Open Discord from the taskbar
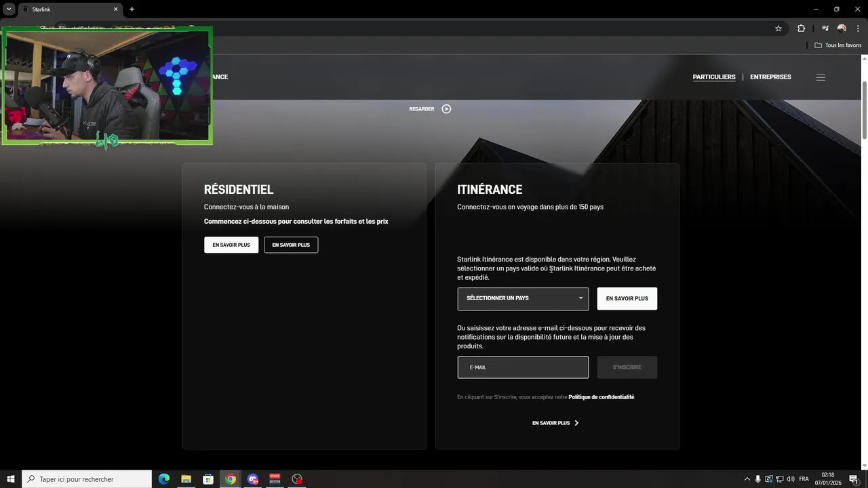868x488 pixels. click(253, 479)
